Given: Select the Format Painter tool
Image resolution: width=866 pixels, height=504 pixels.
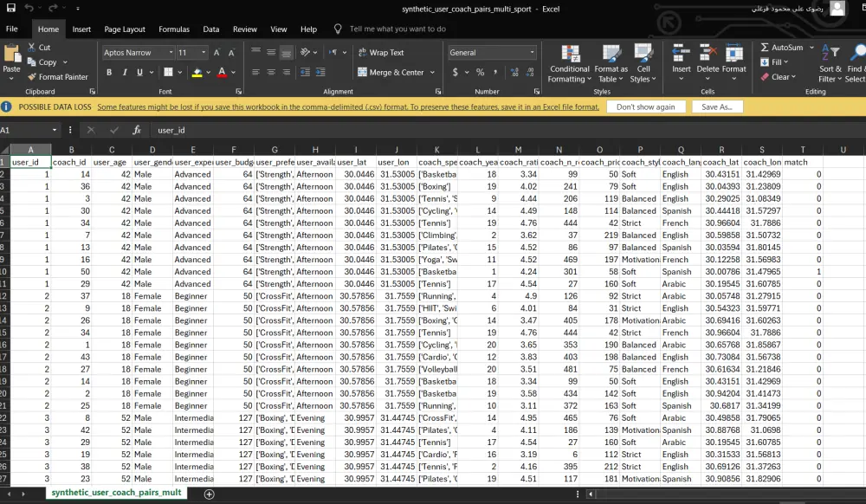Looking at the screenshot, I should pos(57,77).
